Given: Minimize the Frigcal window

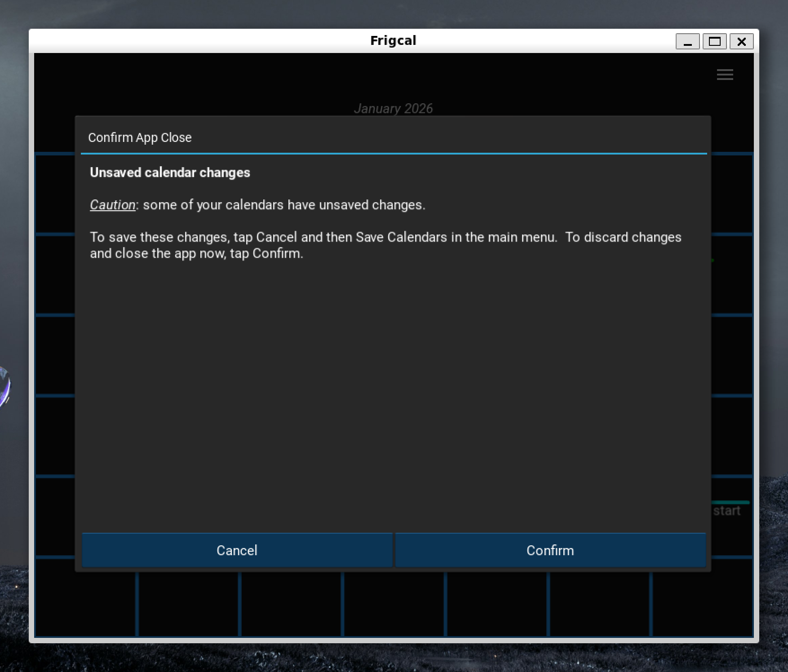Looking at the screenshot, I should 687,42.
